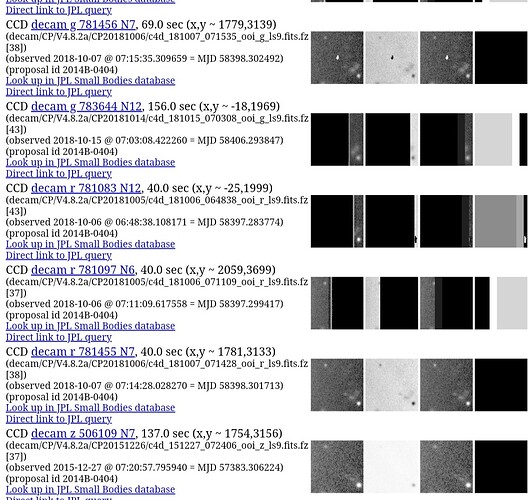Viewport: 528px width, 500px height.
Task: Look up 781456 N7 in JPL Small Bodies database
Action: pyautogui.click(x=90, y=81)
